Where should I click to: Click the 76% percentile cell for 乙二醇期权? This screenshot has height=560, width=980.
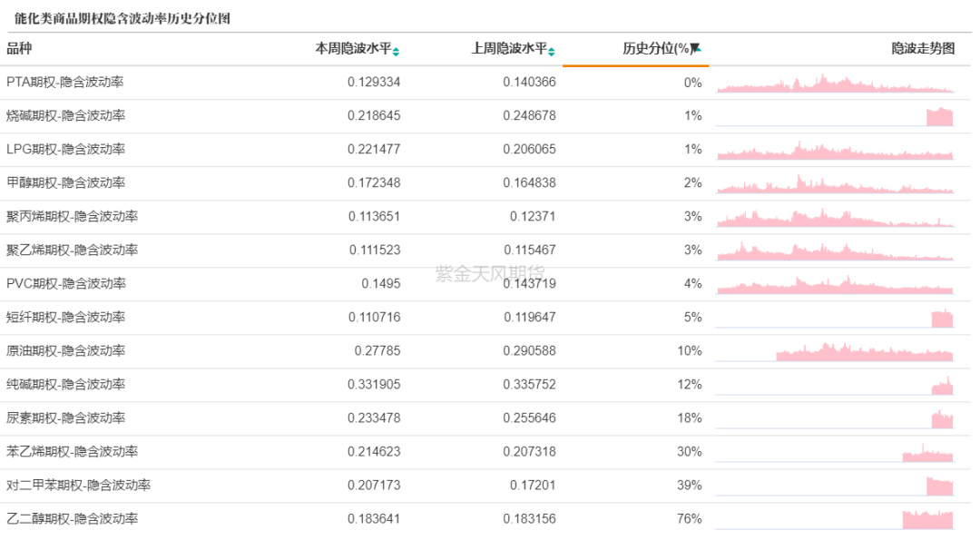coord(689,519)
